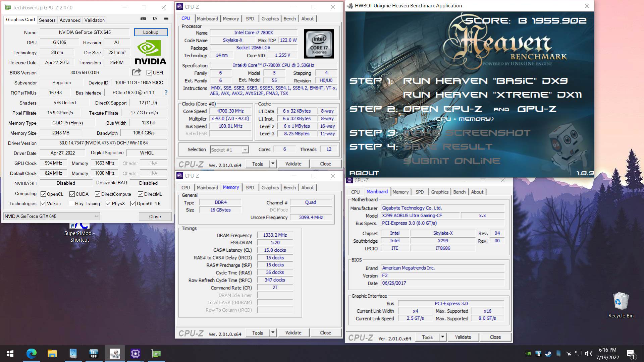
Task: Open the notification center icon
Action: click(631, 354)
